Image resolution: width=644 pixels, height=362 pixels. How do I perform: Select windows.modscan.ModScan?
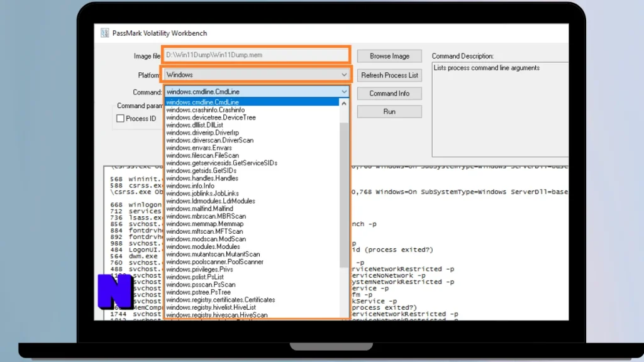252,239
